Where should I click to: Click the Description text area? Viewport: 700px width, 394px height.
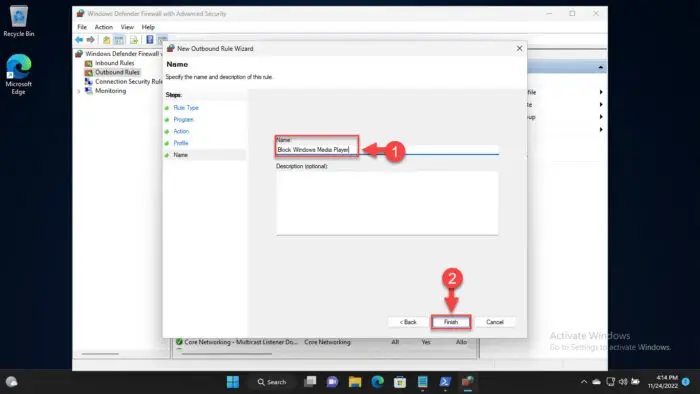tap(387, 203)
